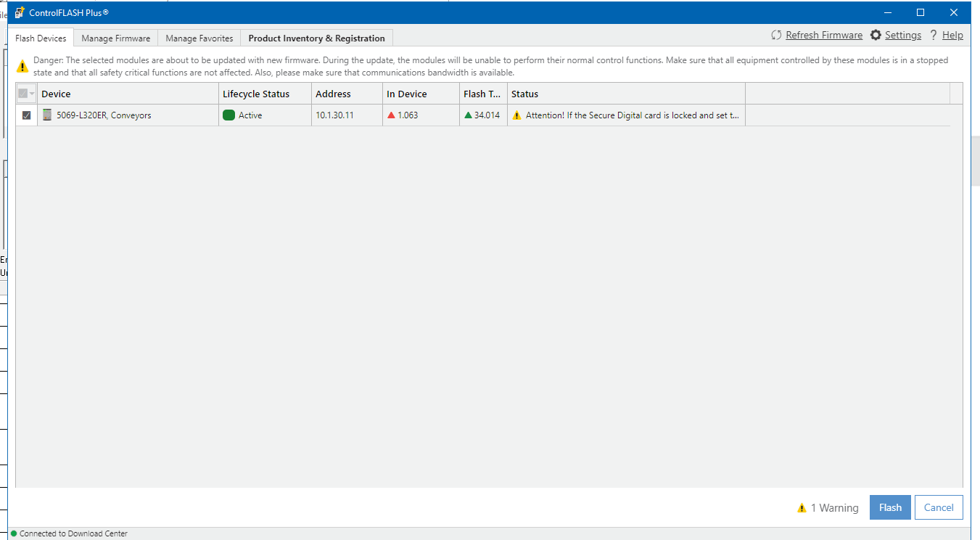Click the Refresh Firmware circular arrows icon
This screenshot has height=540, width=980.
pyautogui.click(x=776, y=36)
